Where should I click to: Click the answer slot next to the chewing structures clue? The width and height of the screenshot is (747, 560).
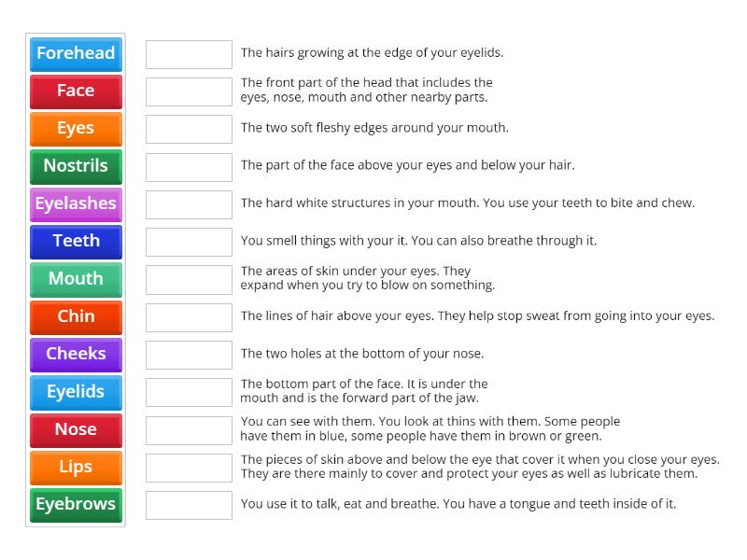[189, 203]
